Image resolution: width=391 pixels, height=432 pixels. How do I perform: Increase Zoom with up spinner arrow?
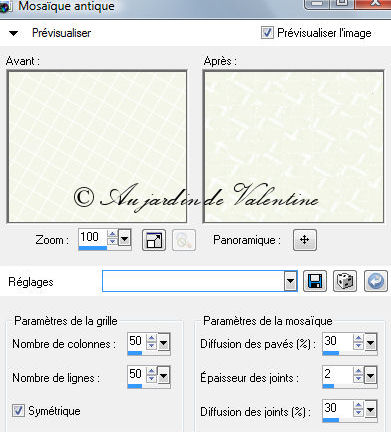pos(112,234)
